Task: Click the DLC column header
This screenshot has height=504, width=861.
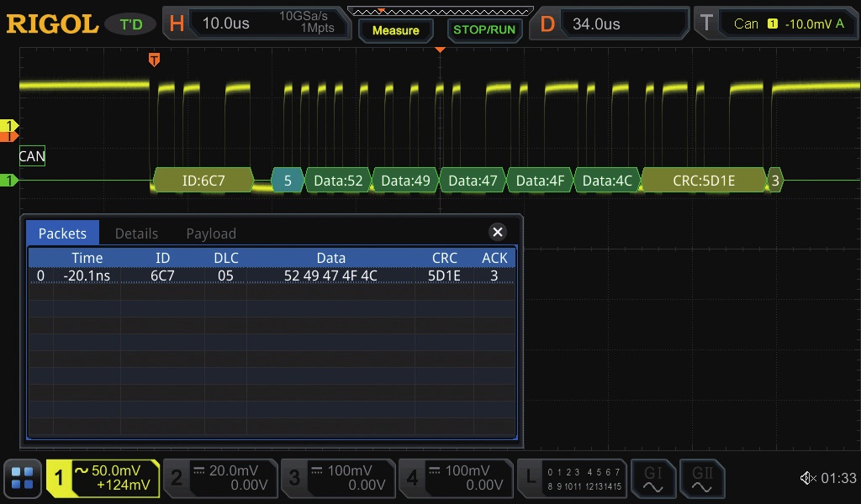Action: pos(225,258)
